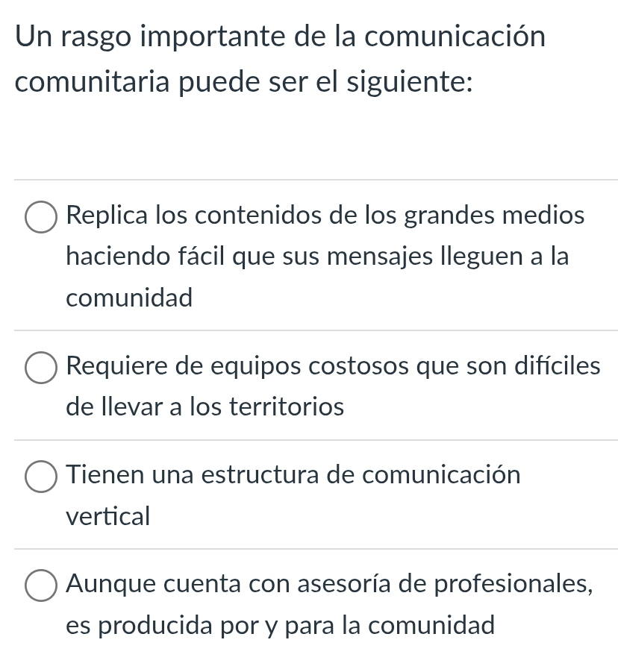
Task: Click the word 'comunidad' in the first option
Action: (129, 298)
